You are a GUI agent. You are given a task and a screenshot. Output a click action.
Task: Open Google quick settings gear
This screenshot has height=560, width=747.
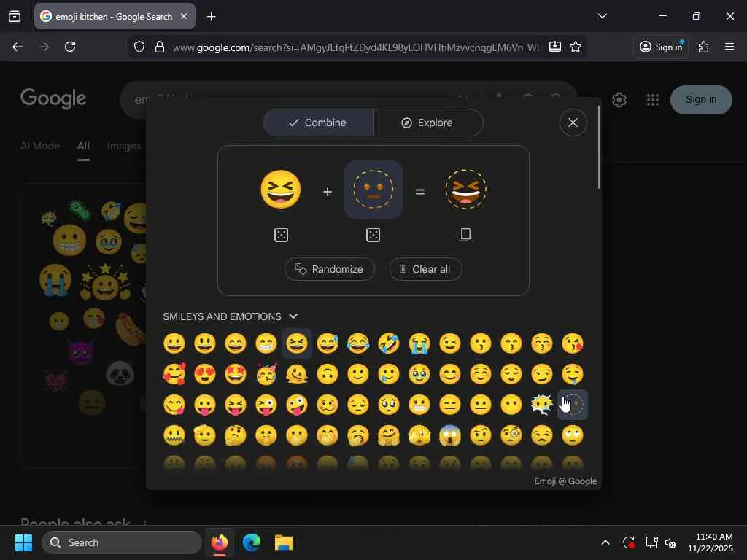(619, 100)
